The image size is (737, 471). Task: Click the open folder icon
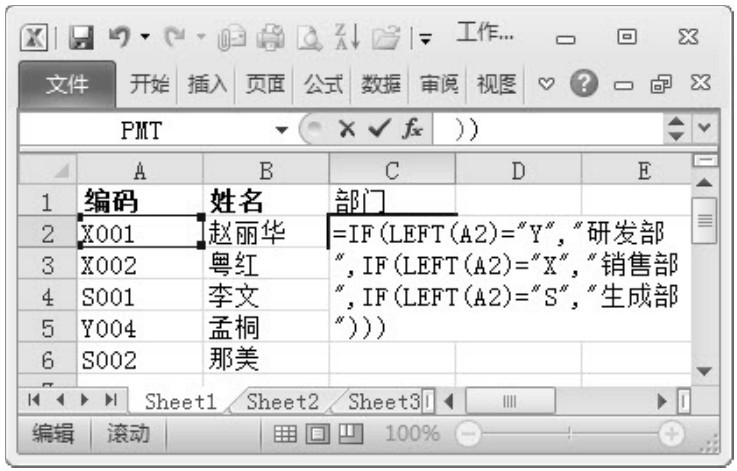point(386,38)
